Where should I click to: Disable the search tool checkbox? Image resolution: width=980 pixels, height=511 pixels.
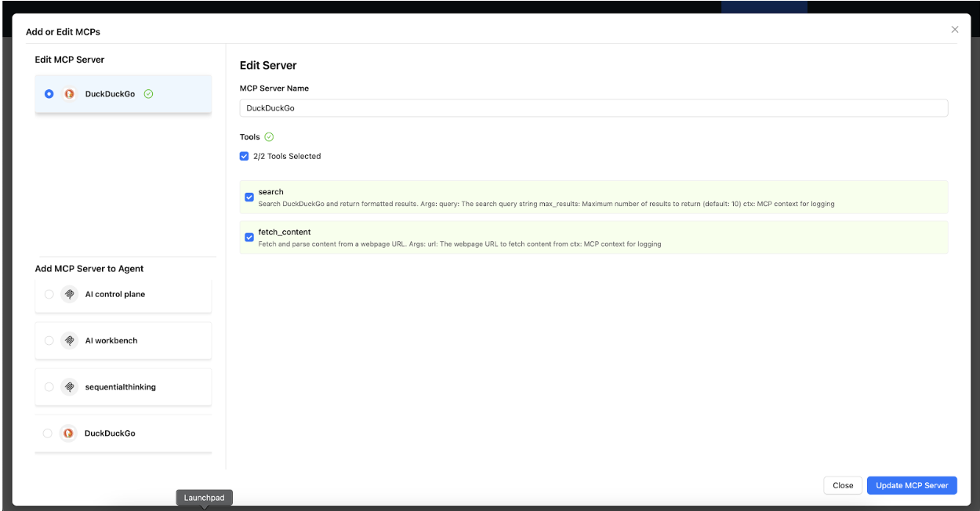(249, 198)
